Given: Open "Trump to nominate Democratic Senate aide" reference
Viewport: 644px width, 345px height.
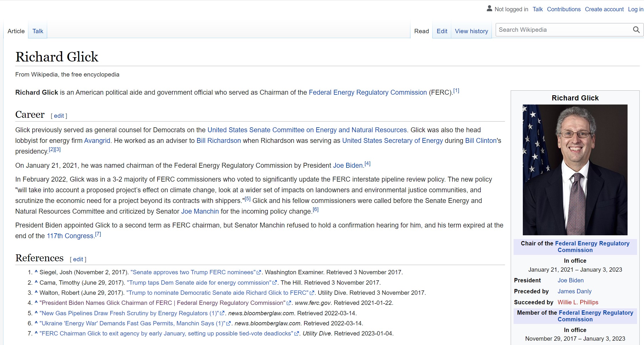Looking at the screenshot, I should (217, 293).
